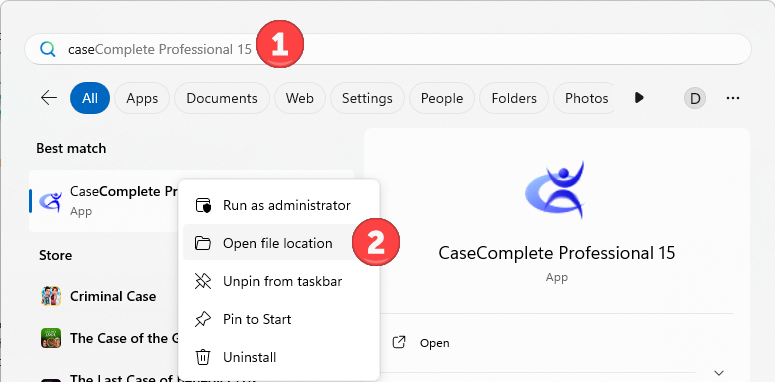This screenshot has height=382, width=775.
Task: Switch to the People filter tab
Action: 442,98
